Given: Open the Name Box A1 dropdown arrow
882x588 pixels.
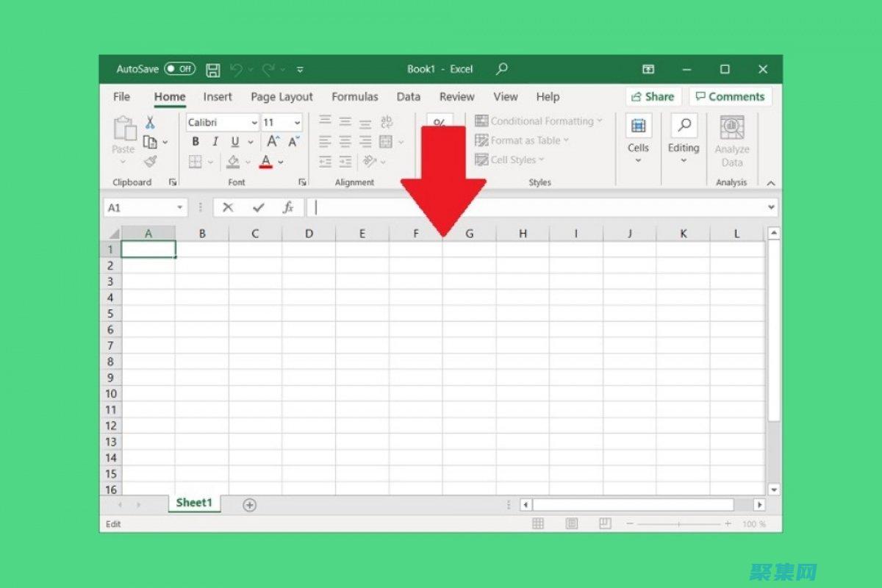Looking at the screenshot, I should point(181,208).
